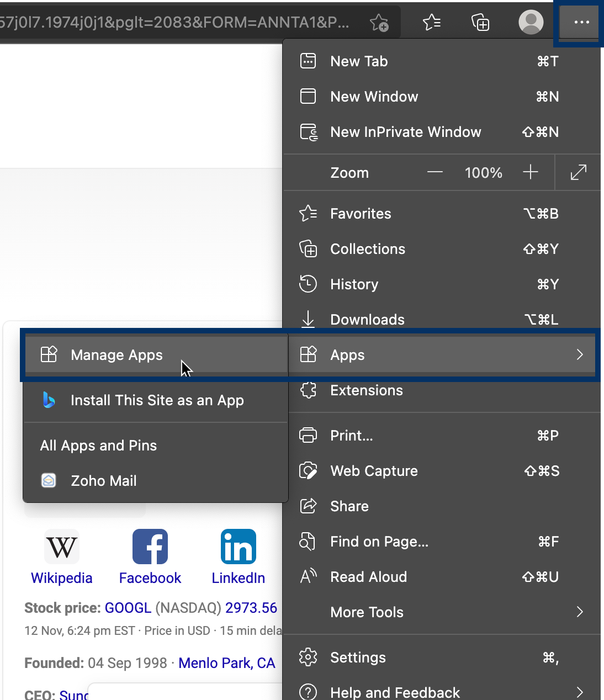The width and height of the screenshot is (604, 700).
Task: Click the New Tab icon in menu
Action: click(308, 61)
